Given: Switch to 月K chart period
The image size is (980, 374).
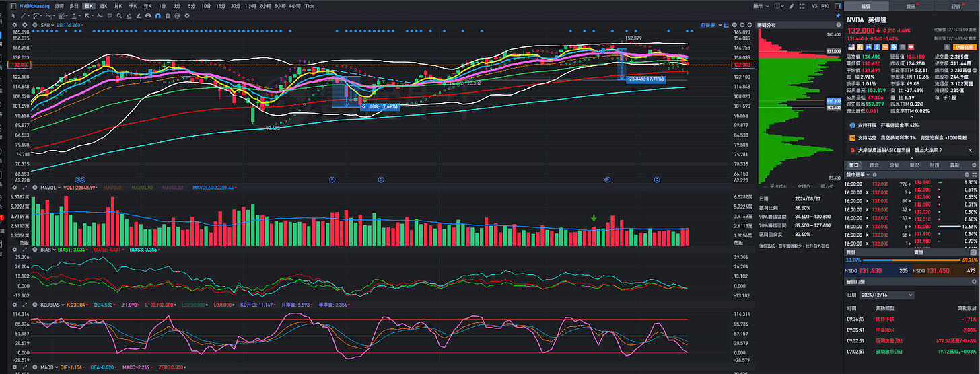Looking at the screenshot, I should [118, 6].
